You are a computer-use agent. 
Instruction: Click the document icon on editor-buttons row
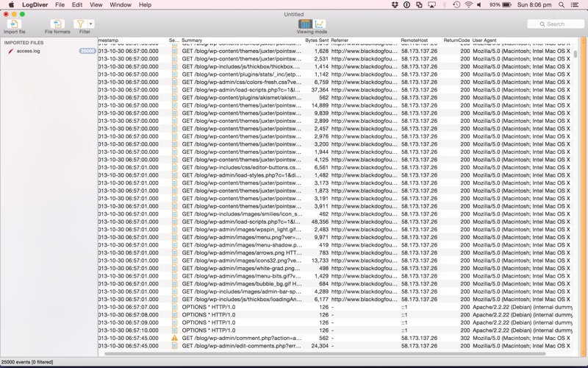pyautogui.click(x=174, y=168)
